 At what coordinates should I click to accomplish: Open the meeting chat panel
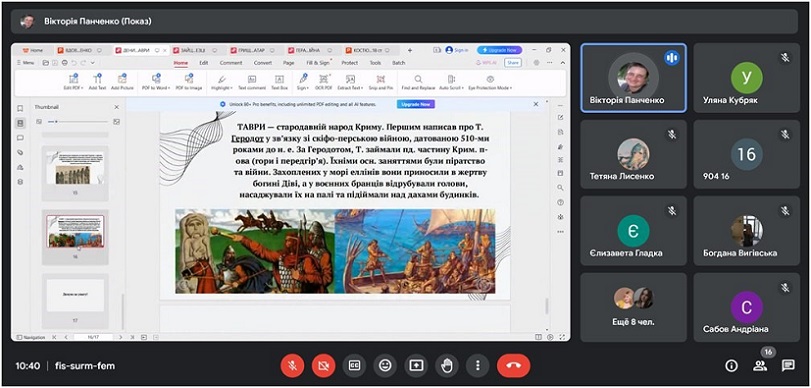click(x=788, y=366)
